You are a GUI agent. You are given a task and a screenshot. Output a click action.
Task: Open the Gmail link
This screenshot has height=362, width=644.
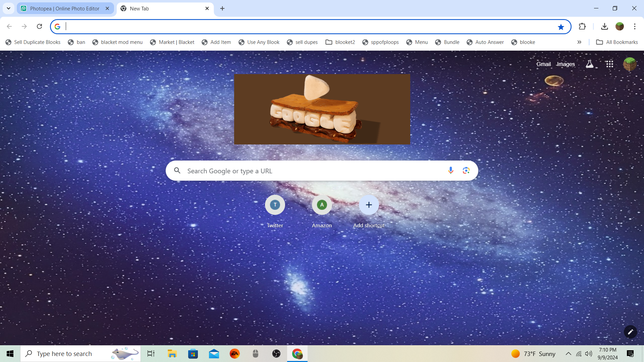(x=543, y=64)
